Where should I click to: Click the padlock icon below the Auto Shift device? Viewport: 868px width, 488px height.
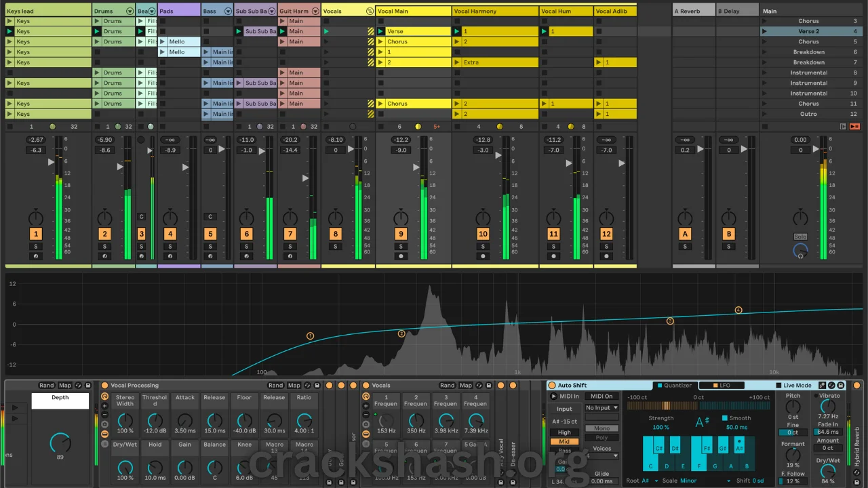tap(856, 481)
